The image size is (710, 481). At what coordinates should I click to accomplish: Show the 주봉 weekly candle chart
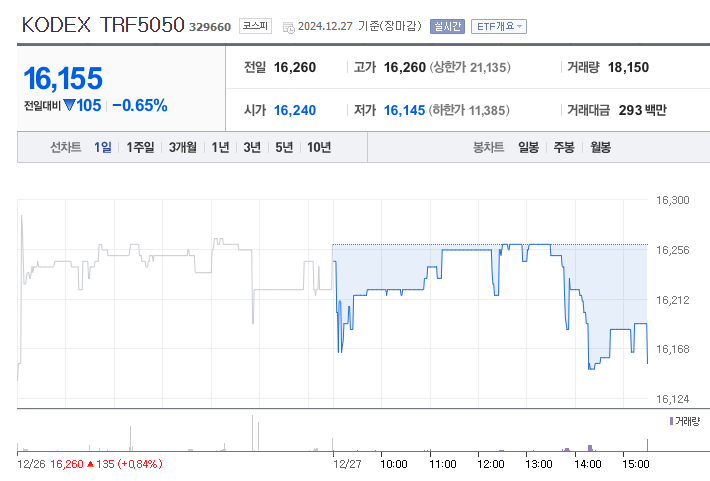tap(564, 147)
